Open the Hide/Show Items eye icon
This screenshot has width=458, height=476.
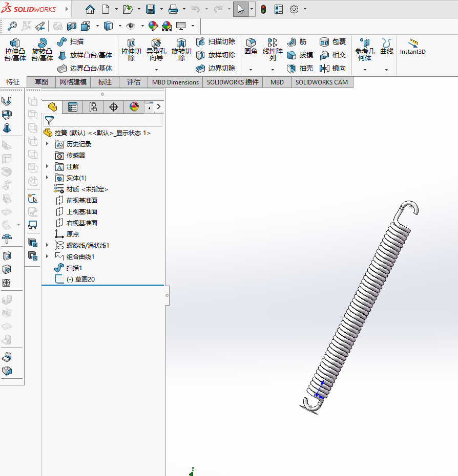pos(131,26)
